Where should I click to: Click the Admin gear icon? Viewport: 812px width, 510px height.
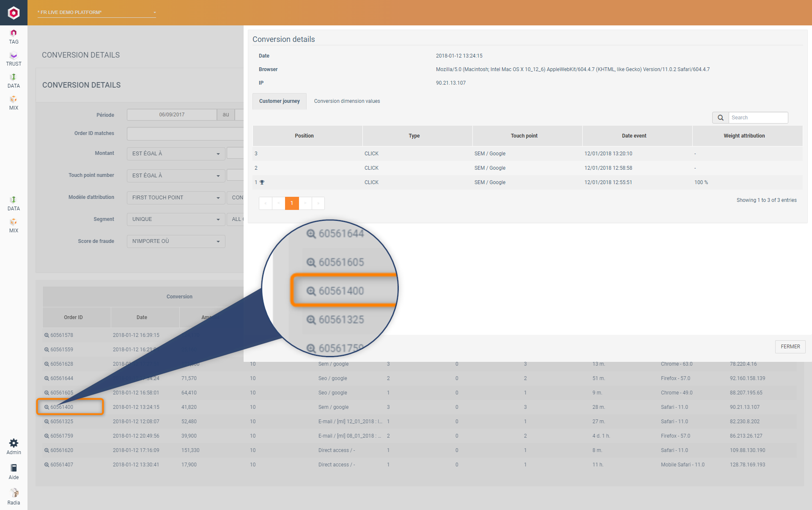pyautogui.click(x=14, y=443)
